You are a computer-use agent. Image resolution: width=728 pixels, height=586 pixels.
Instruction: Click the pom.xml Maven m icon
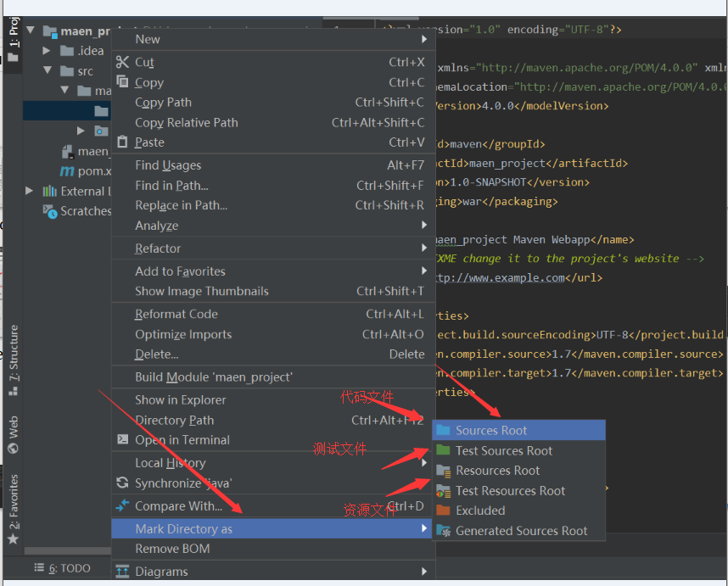coord(67,171)
